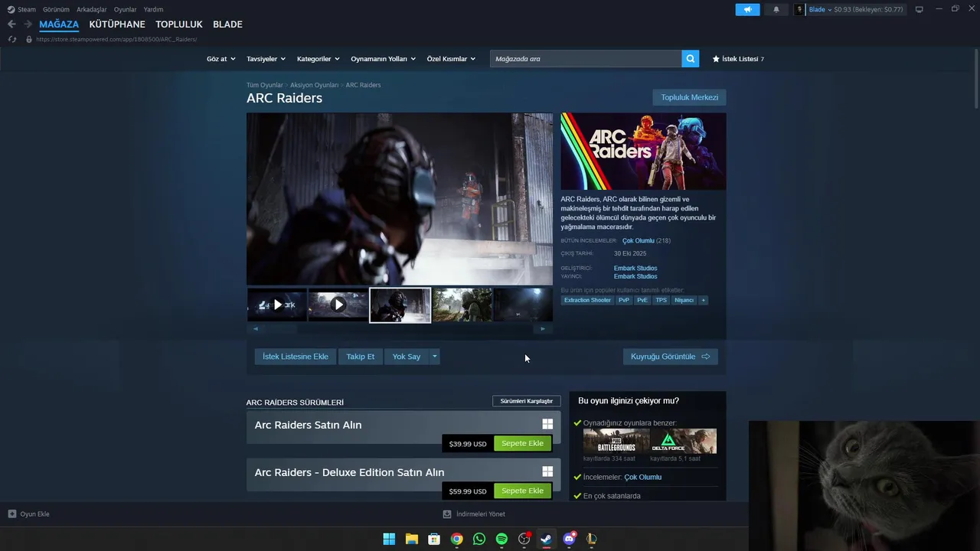Open the Yardım menu
This screenshot has height=551, width=980.
153,9
